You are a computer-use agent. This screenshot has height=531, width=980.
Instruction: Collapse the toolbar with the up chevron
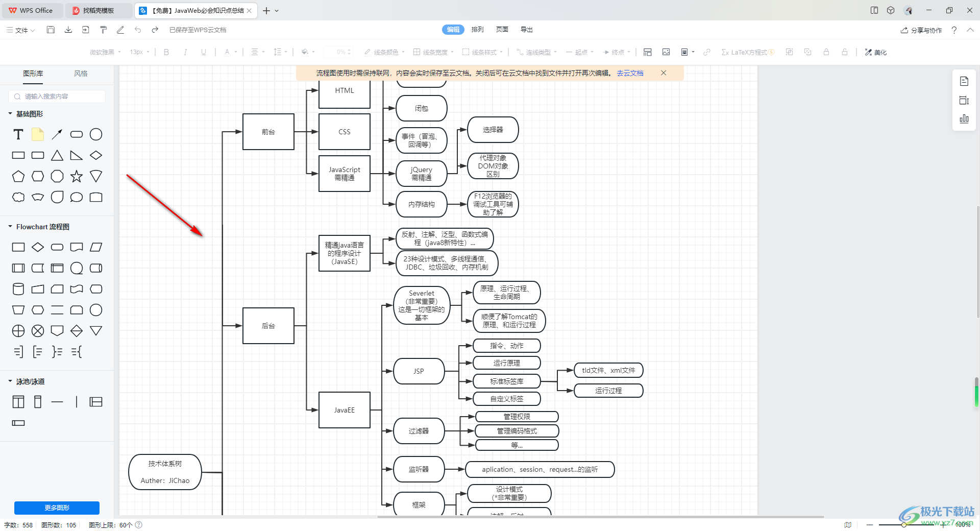pyautogui.click(x=970, y=30)
